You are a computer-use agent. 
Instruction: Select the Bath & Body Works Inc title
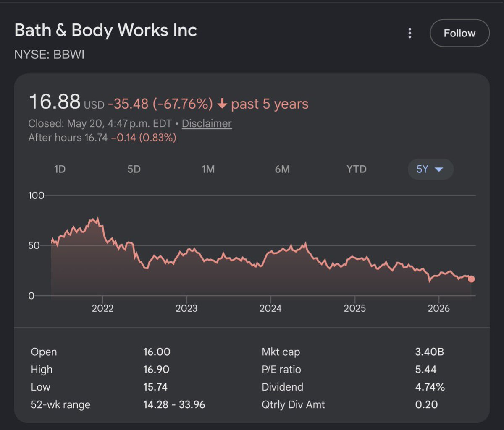point(106,30)
